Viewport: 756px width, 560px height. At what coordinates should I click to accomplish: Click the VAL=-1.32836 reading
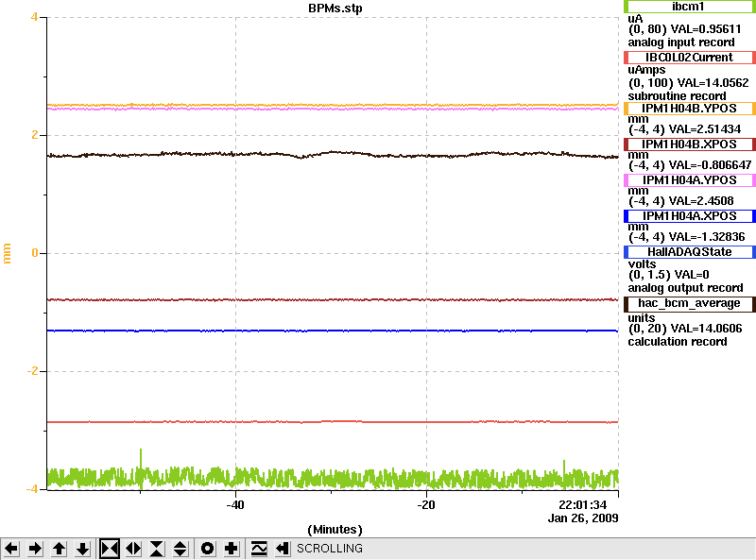pyautogui.click(x=705, y=237)
